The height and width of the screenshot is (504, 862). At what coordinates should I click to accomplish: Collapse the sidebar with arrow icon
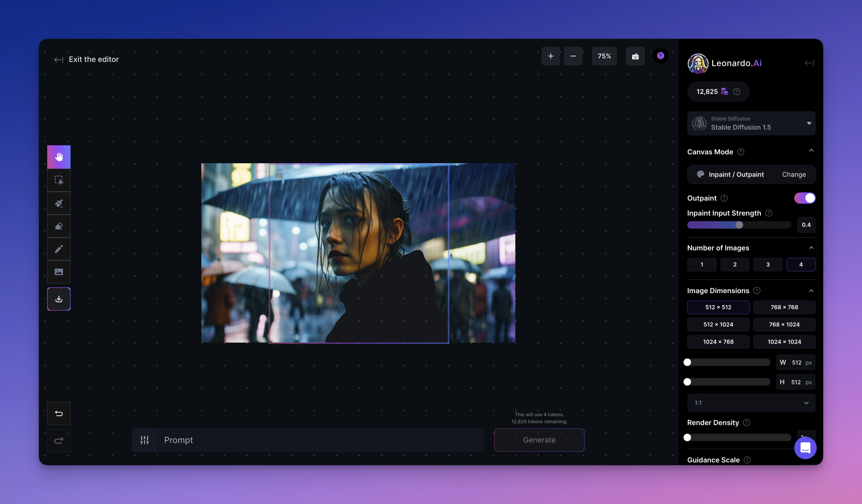point(809,63)
